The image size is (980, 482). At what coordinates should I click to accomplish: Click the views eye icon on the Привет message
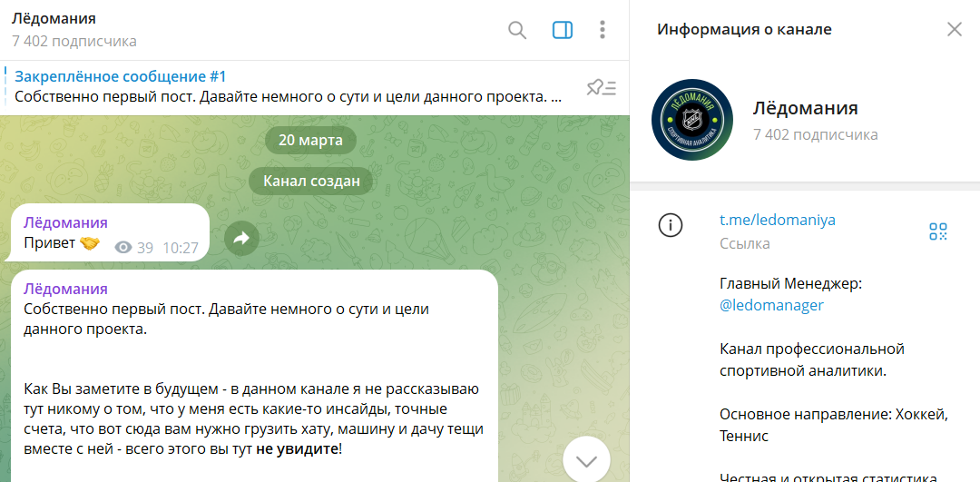(123, 248)
